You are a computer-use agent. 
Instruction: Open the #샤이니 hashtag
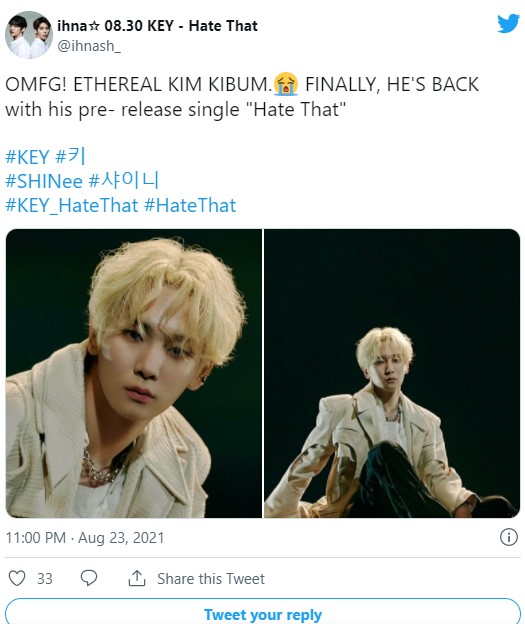click(x=123, y=181)
